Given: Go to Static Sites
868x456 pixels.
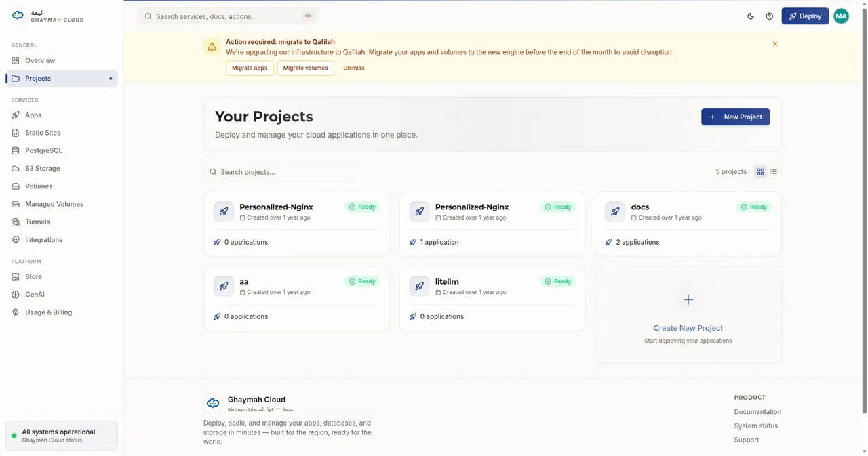Looking at the screenshot, I should point(62,133).
